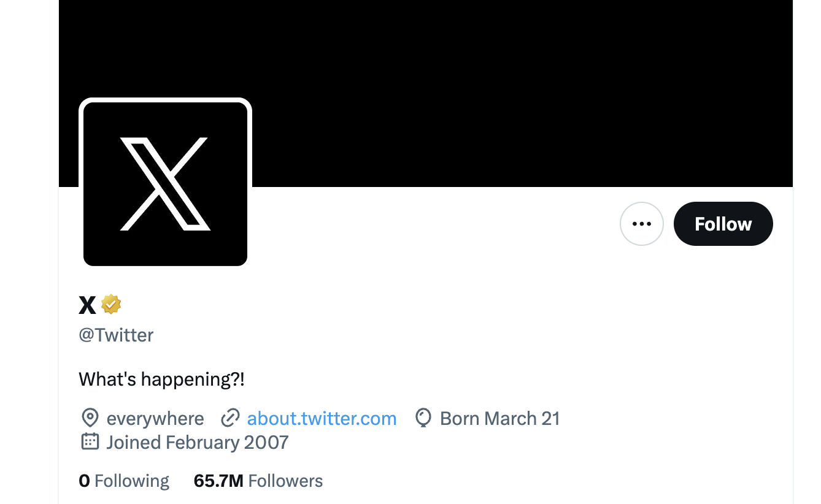Click the bio text What's happening?!
The image size is (821, 504).
point(161,379)
